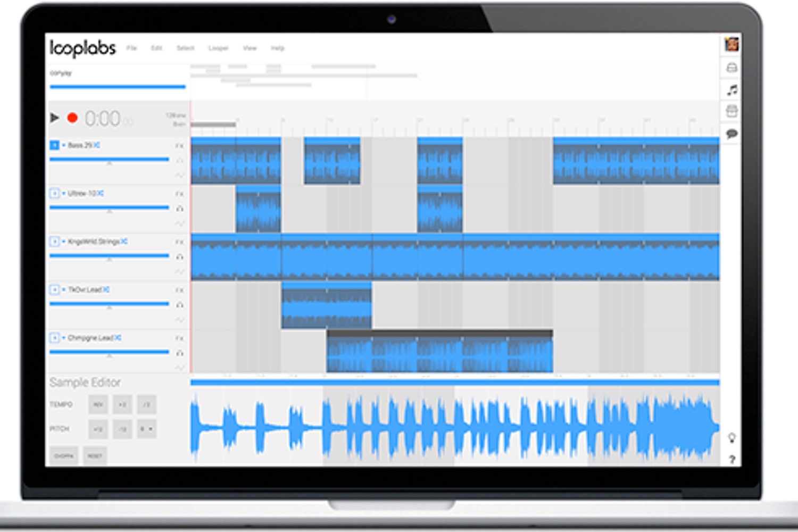The width and height of the screenshot is (798, 532).
Task: Adjust the KngsWrld Strings volume slider
Action: point(110,255)
